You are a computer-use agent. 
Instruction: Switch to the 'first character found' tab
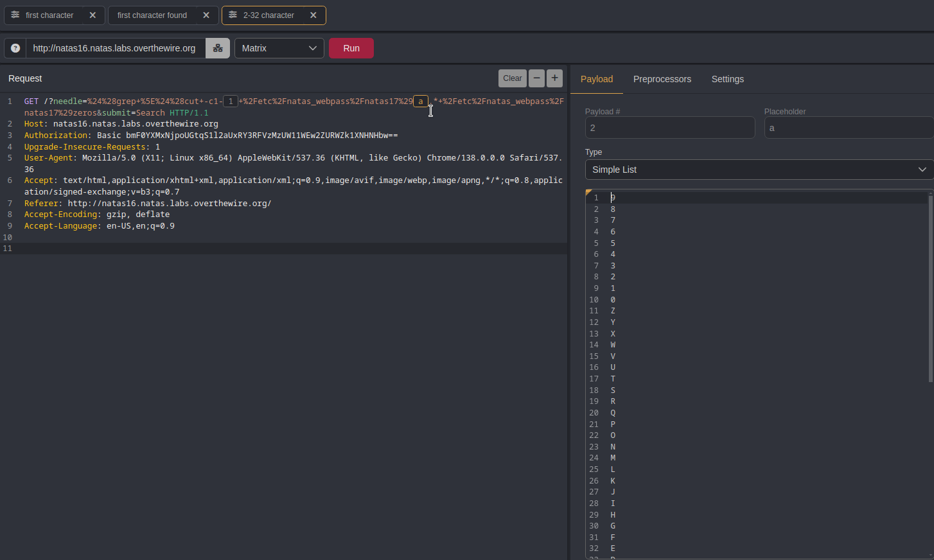point(152,15)
